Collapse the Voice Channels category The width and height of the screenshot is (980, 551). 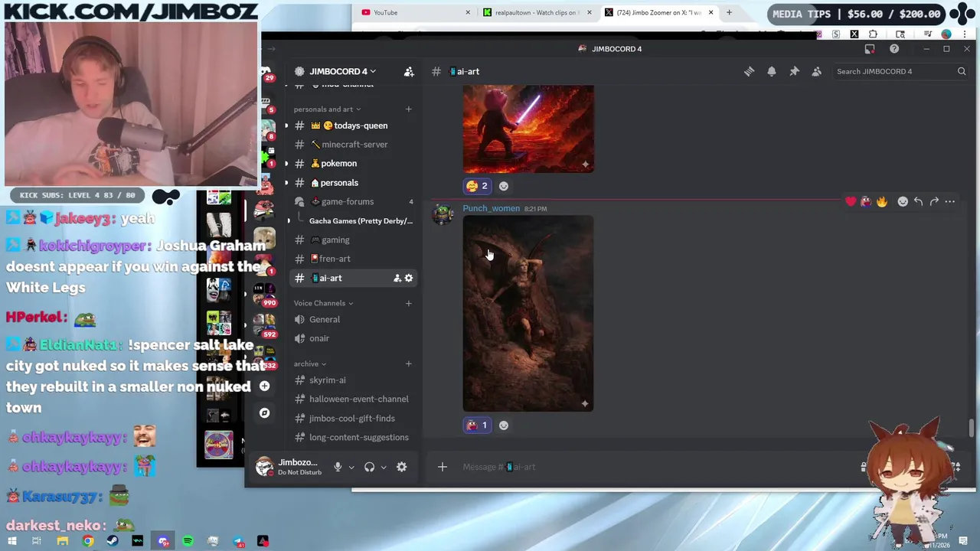(323, 303)
